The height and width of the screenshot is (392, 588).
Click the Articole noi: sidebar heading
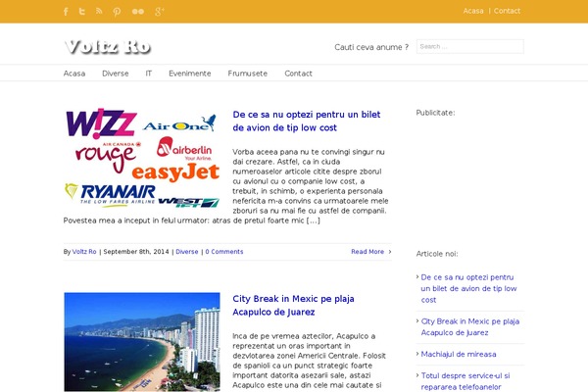tap(437, 254)
